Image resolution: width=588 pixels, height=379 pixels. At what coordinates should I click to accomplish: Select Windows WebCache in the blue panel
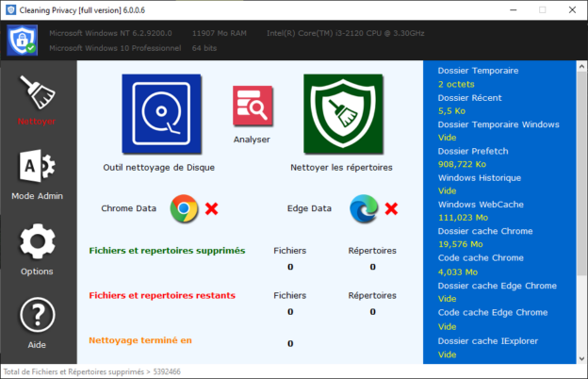481,205
